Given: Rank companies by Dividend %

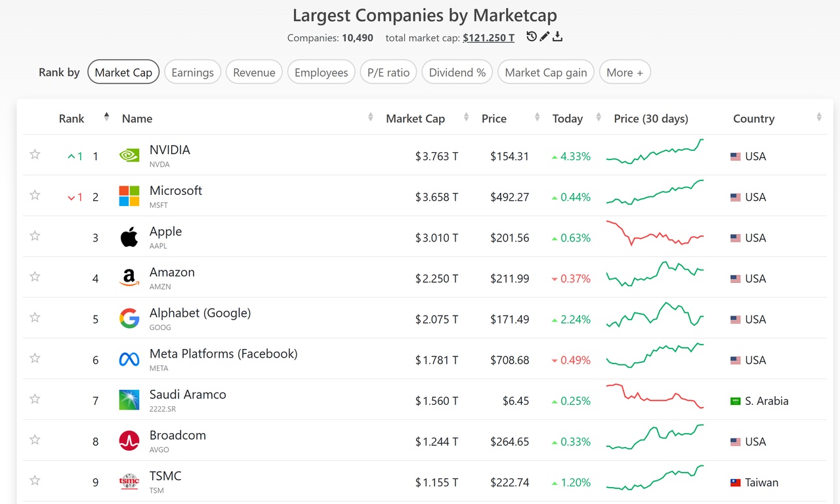Looking at the screenshot, I should tap(457, 72).
